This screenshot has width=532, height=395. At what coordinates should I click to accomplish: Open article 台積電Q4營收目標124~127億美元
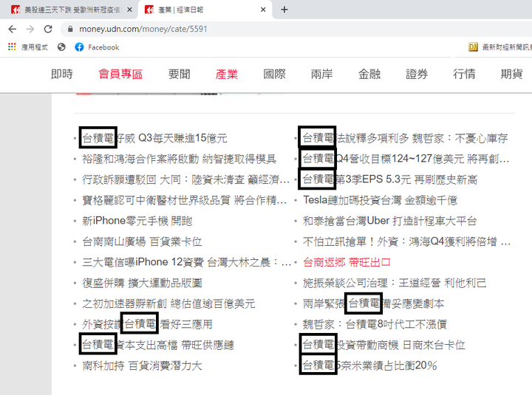coord(406,159)
